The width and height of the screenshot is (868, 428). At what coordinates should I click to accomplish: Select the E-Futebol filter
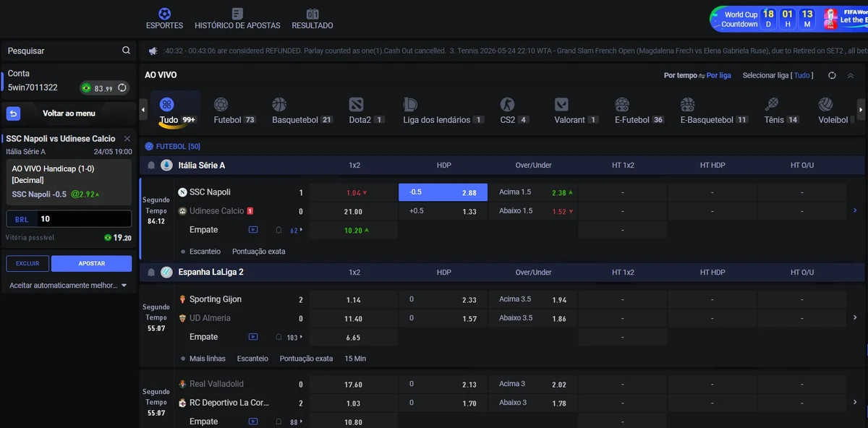click(x=639, y=111)
